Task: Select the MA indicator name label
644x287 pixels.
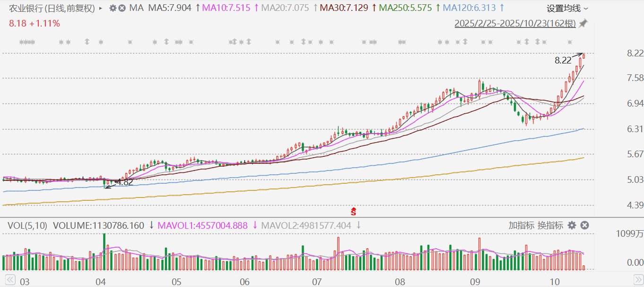Action: [x=136, y=8]
